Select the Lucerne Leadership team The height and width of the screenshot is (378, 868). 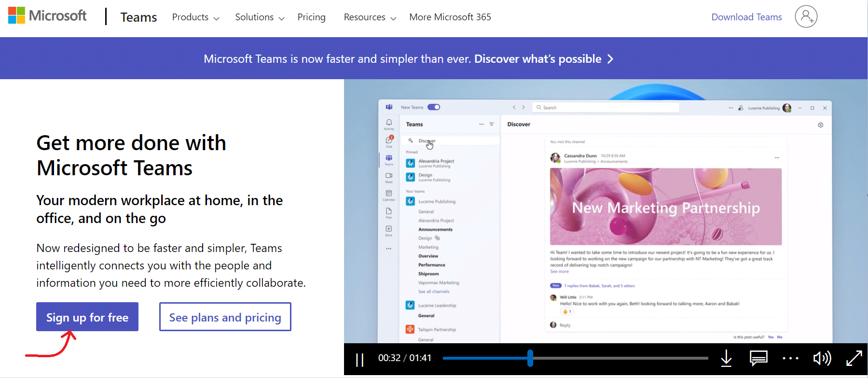pos(437,305)
